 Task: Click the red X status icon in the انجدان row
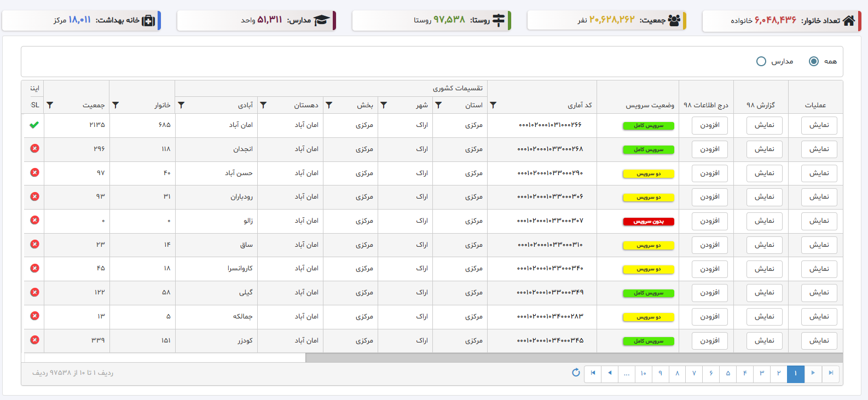click(x=34, y=148)
